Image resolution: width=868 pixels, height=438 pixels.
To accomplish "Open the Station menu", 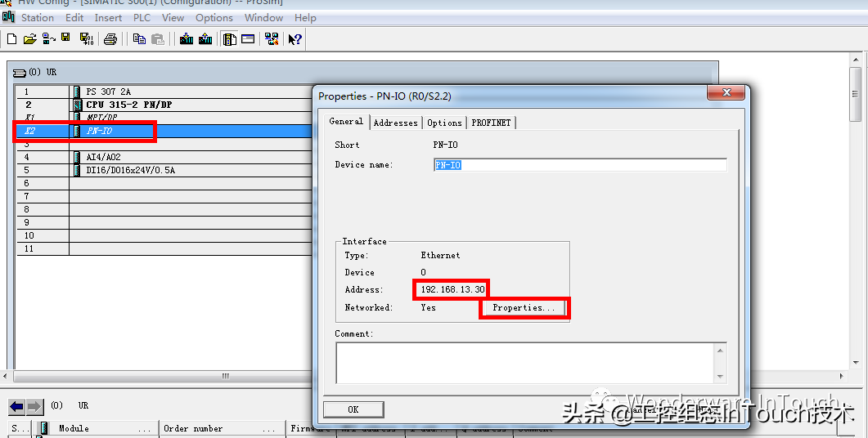I will [x=38, y=17].
